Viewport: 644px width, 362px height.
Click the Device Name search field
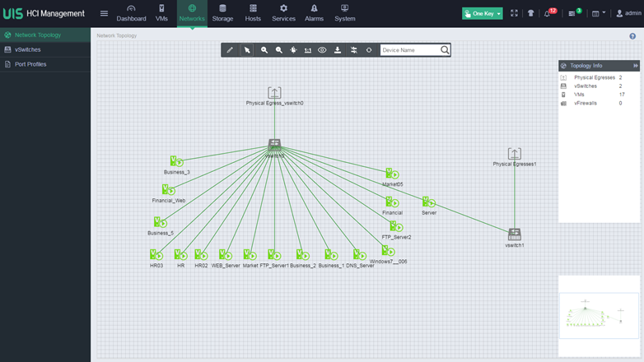coord(409,50)
